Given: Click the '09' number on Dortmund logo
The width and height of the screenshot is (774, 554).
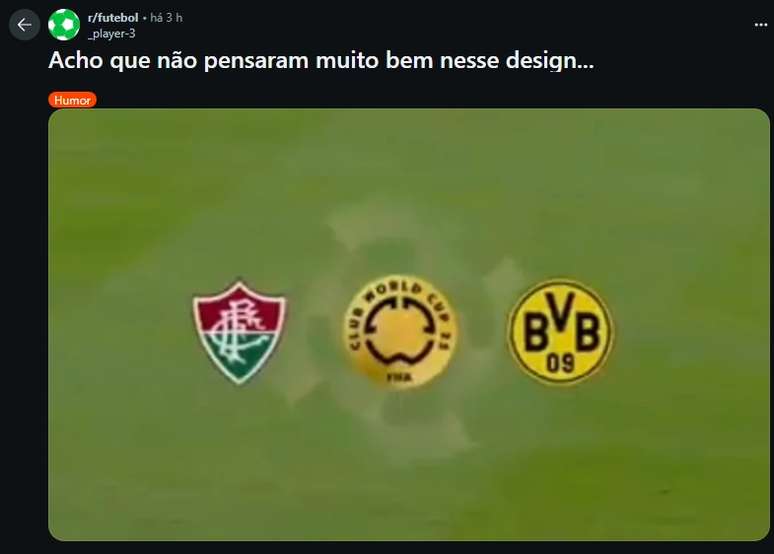Looking at the screenshot, I should (x=560, y=363).
